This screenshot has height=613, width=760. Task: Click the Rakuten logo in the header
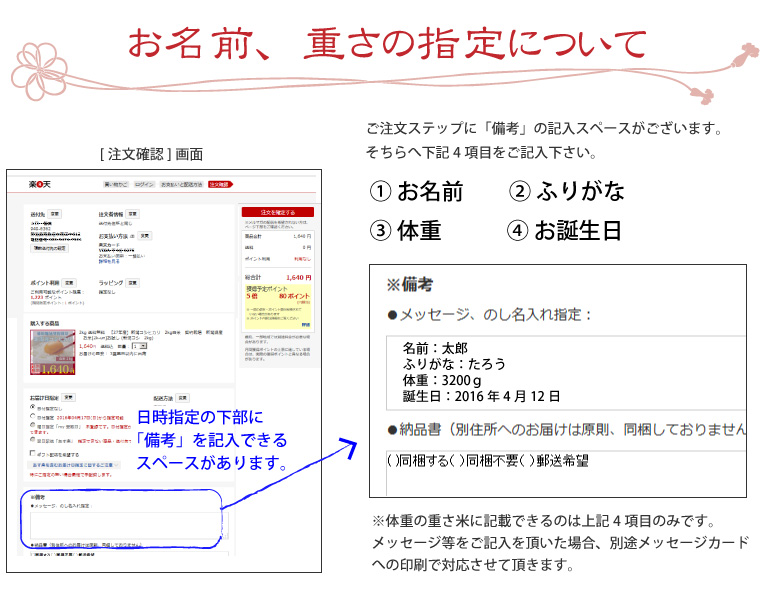pos(39,185)
